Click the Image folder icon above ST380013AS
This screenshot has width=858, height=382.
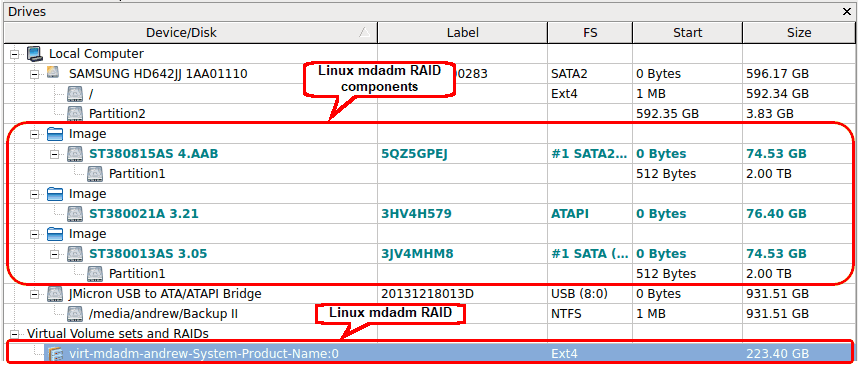coord(55,234)
